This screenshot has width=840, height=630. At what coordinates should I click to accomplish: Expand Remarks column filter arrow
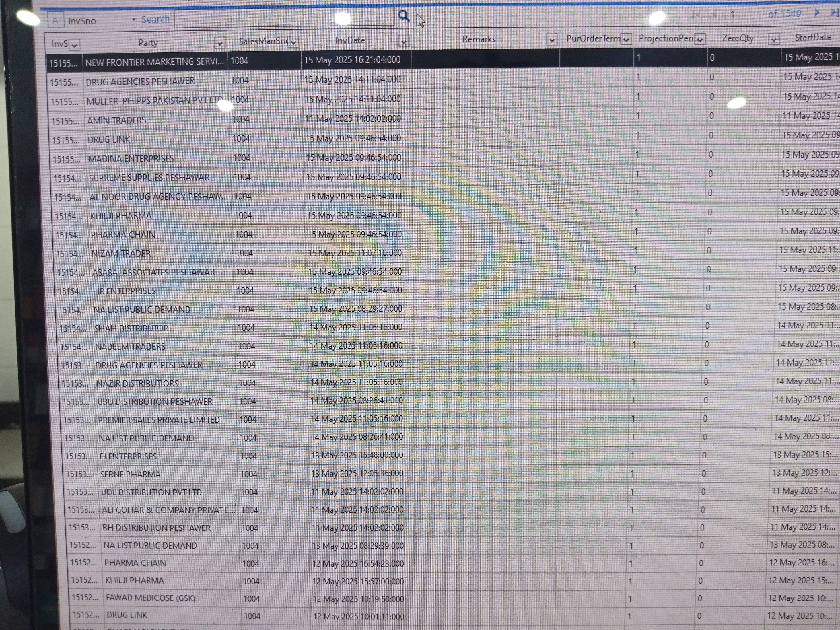(552, 40)
